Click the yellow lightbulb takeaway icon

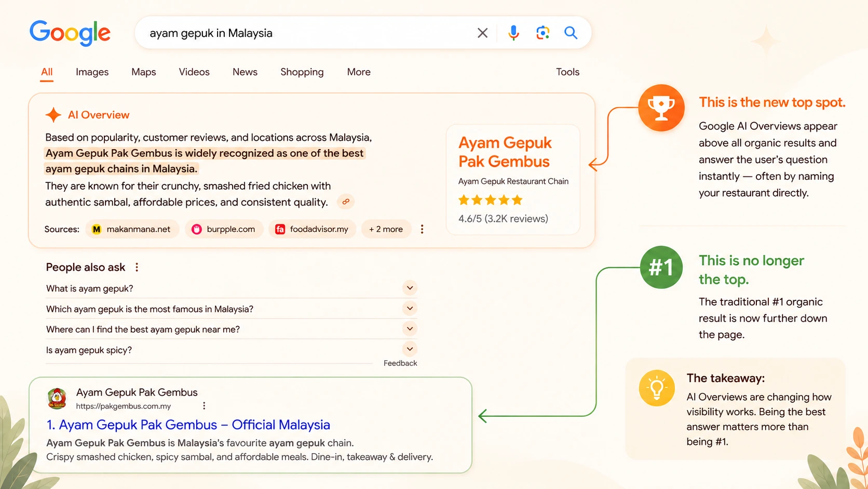[657, 388]
